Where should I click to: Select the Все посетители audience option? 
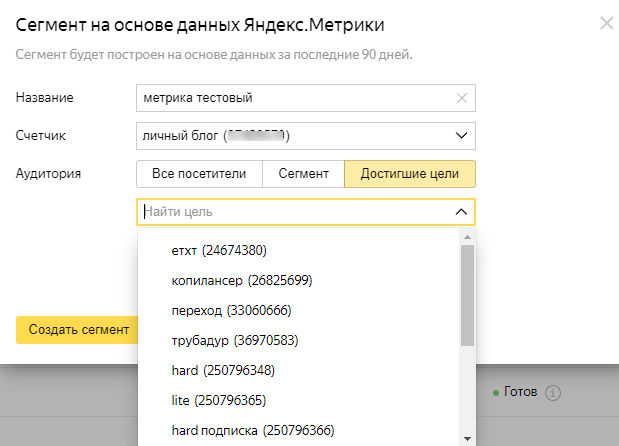coord(199,173)
